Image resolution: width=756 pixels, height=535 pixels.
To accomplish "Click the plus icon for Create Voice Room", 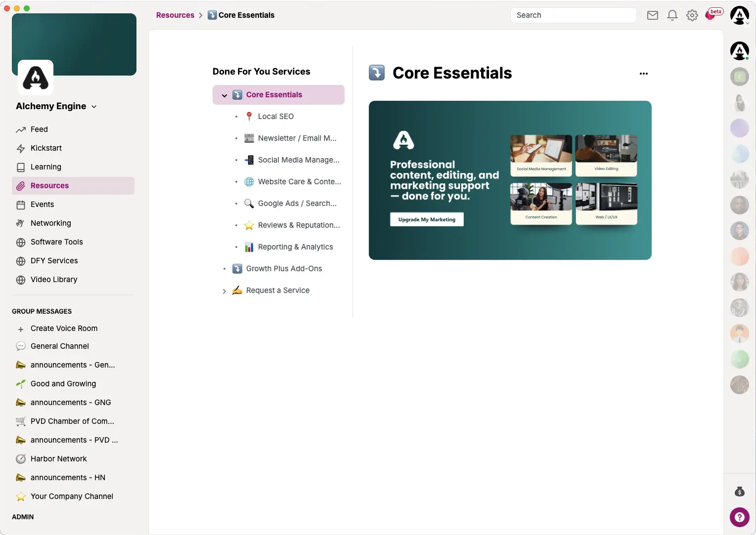I will click(21, 329).
